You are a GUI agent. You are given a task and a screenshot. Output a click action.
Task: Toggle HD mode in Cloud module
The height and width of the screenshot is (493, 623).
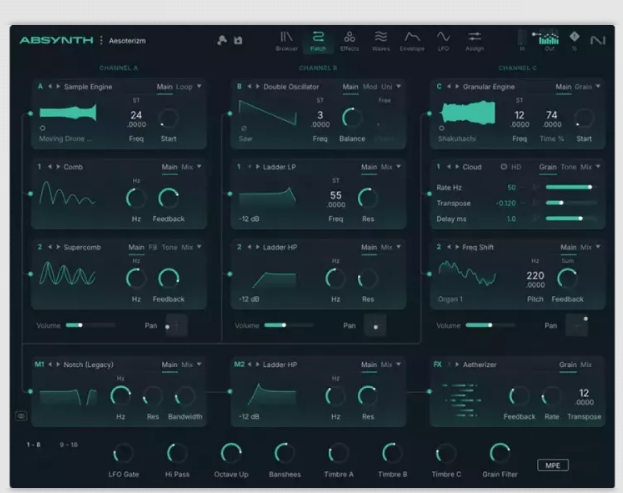pos(511,167)
